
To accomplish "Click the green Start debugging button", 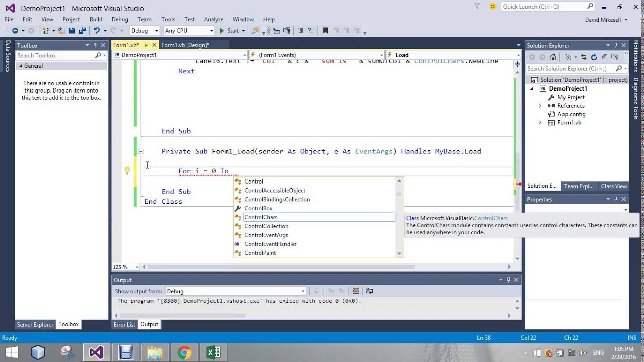I will [231, 31].
